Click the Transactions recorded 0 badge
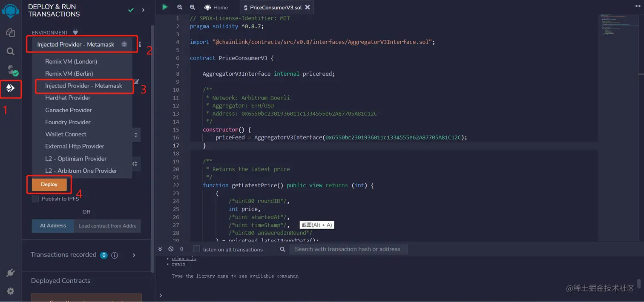The image size is (644, 302). 103,255
